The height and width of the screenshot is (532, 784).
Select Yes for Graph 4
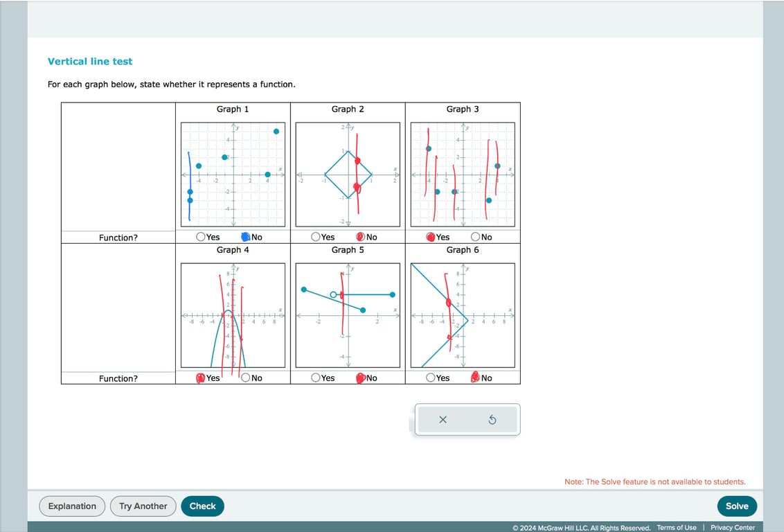201,378
